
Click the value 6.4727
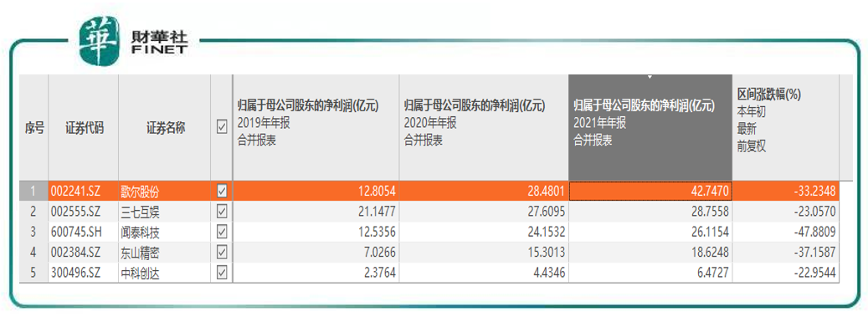[x=712, y=274]
